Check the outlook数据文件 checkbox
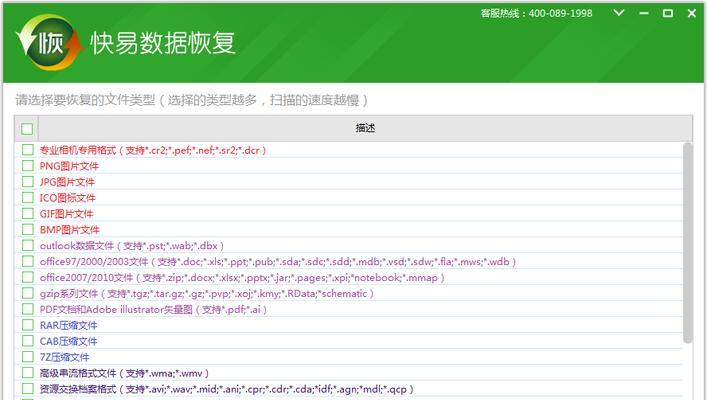The height and width of the screenshot is (400, 707). [28, 245]
